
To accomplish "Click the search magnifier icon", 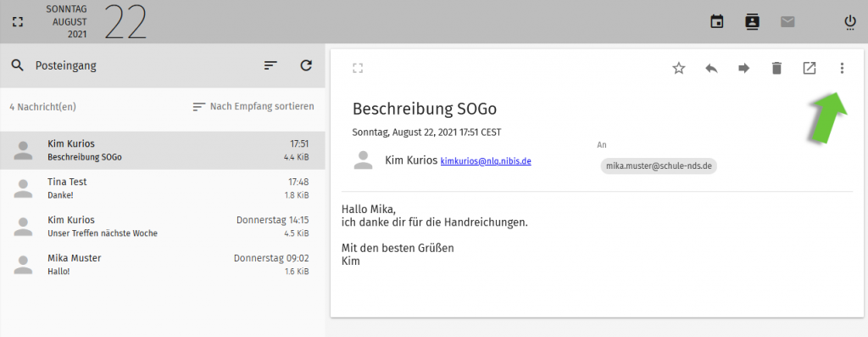I will [x=18, y=65].
